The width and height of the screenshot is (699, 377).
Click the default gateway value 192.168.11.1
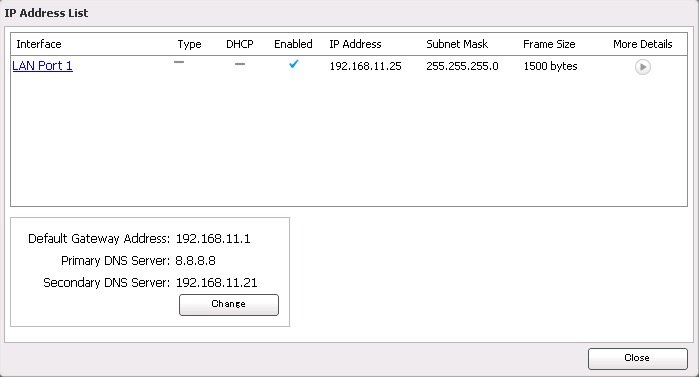[x=213, y=239]
